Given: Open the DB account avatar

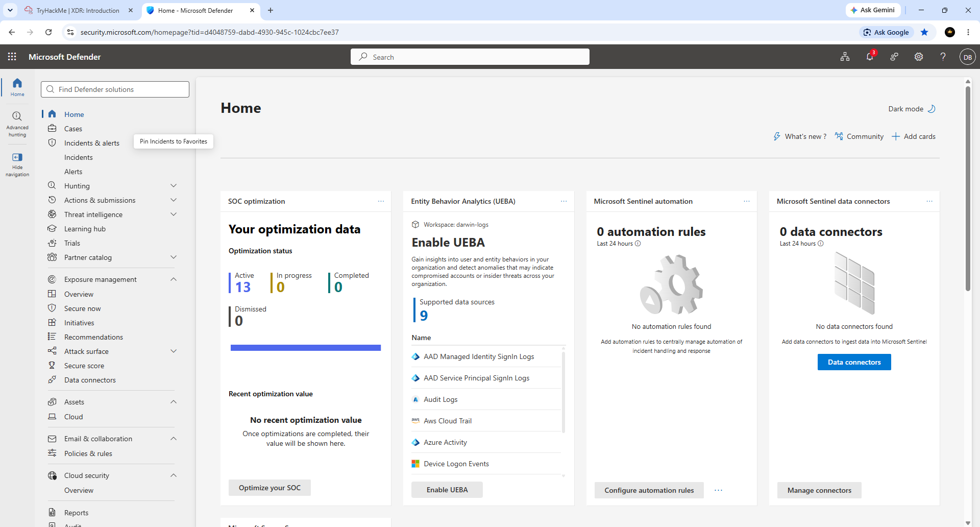Looking at the screenshot, I should coord(968,57).
